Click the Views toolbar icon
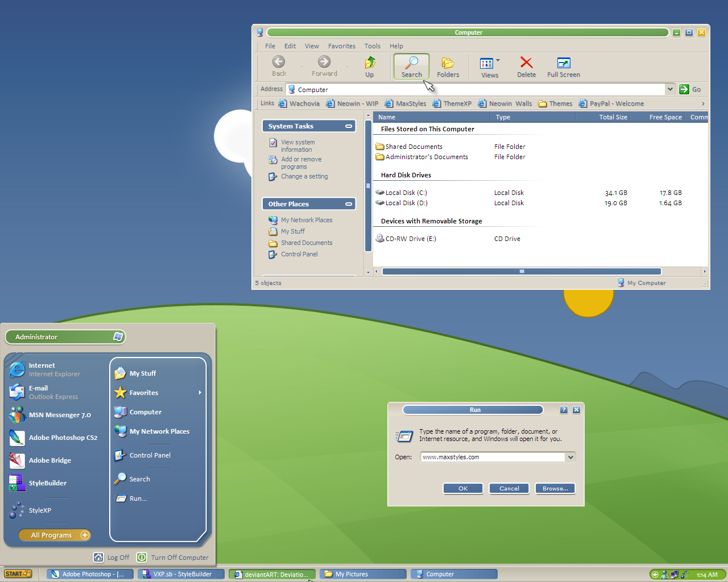The height and width of the screenshot is (582, 728). click(486, 63)
